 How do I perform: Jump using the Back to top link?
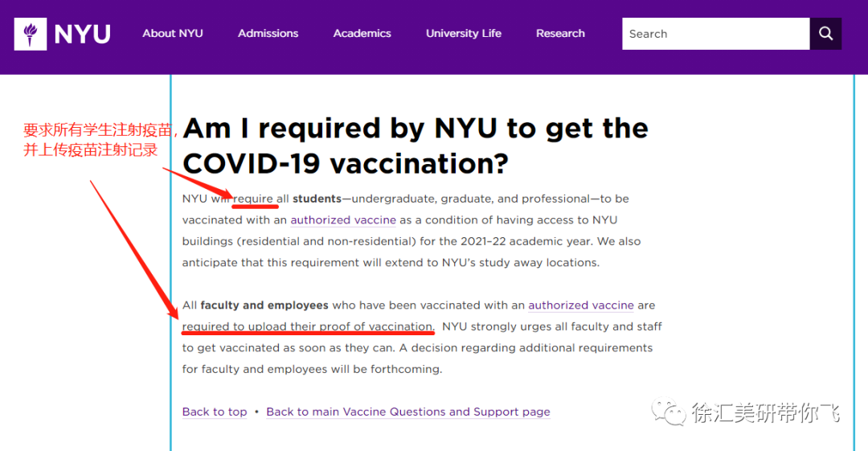pyautogui.click(x=215, y=412)
